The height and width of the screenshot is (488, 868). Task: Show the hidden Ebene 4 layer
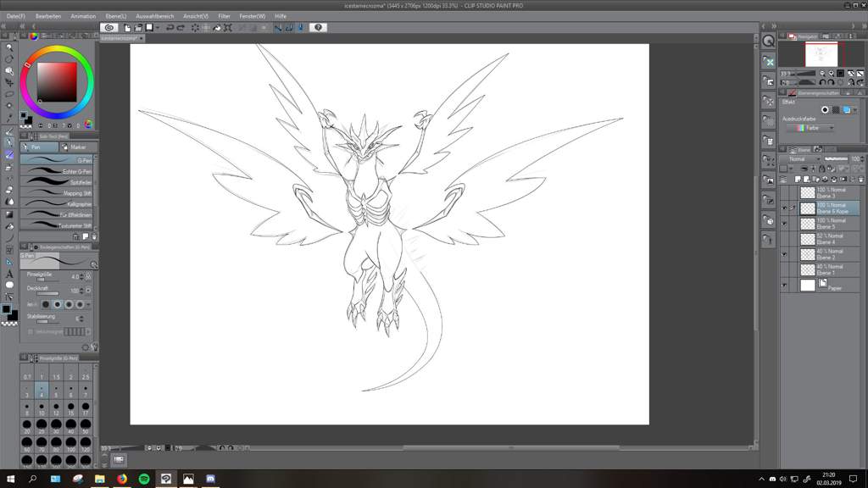point(784,239)
